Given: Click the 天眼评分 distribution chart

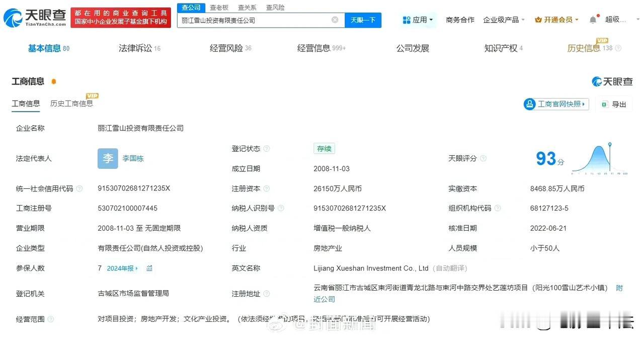Looking at the screenshot, I should tap(599, 159).
